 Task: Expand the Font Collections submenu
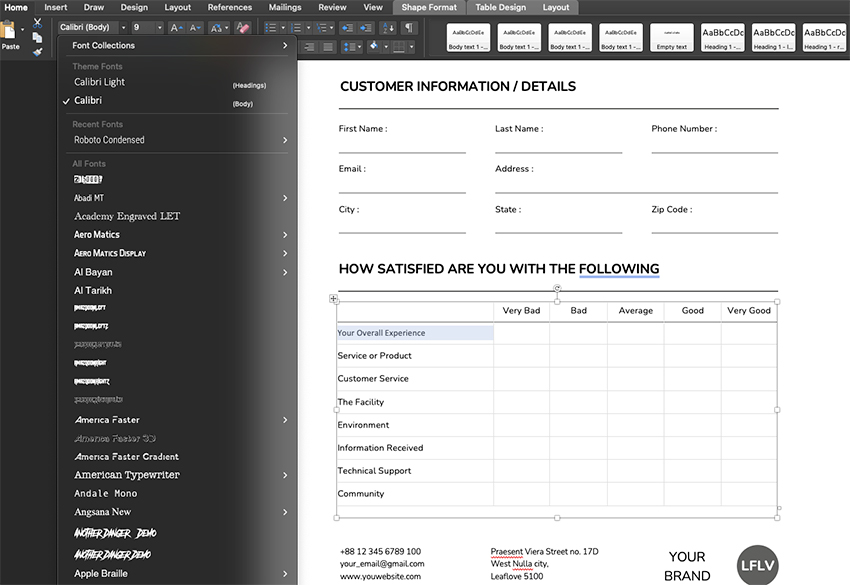pyautogui.click(x=284, y=45)
